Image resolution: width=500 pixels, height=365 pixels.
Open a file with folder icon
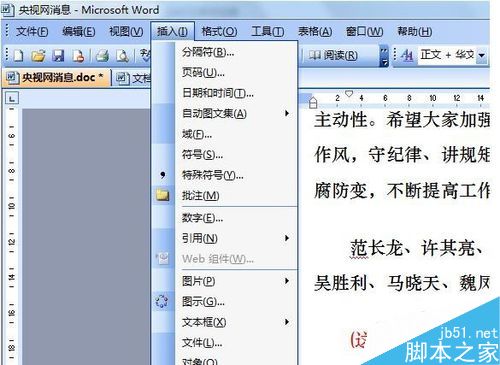click(38, 56)
